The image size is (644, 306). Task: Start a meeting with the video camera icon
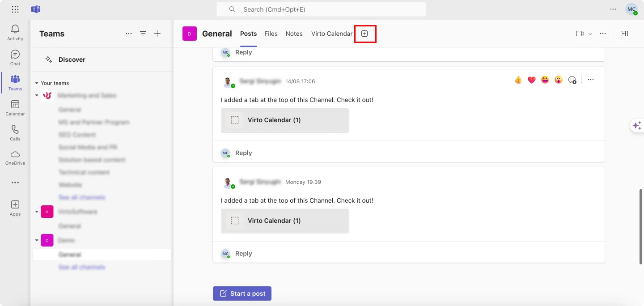click(x=580, y=34)
